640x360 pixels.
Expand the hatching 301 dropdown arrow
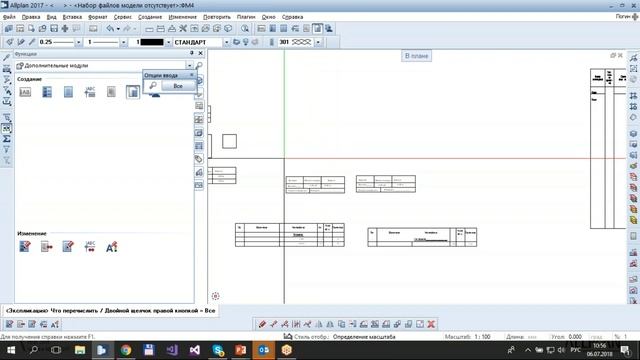tap(318, 42)
